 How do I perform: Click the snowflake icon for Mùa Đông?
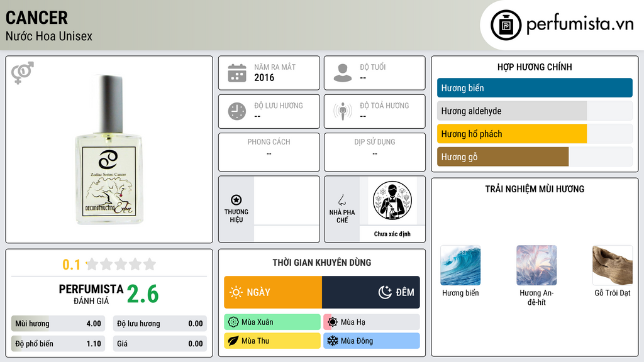click(x=333, y=341)
